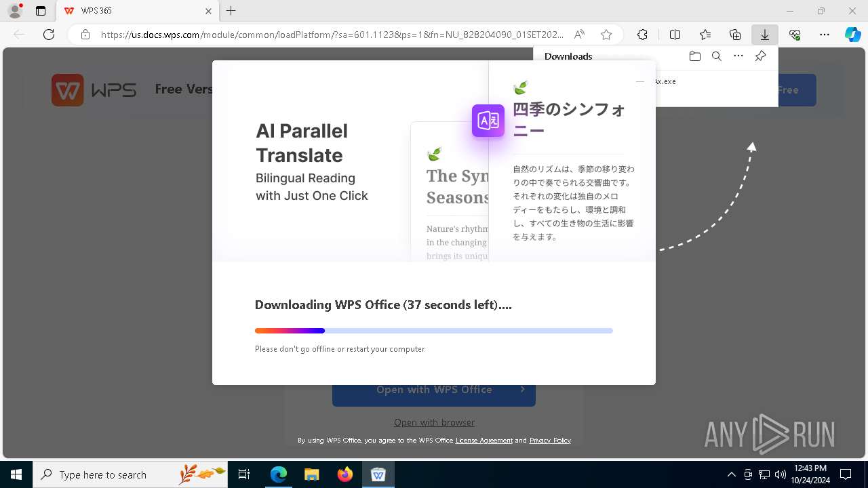Viewport: 868px width, 488px height.
Task: Click the browser Back arrow
Action: coord(19,35)
